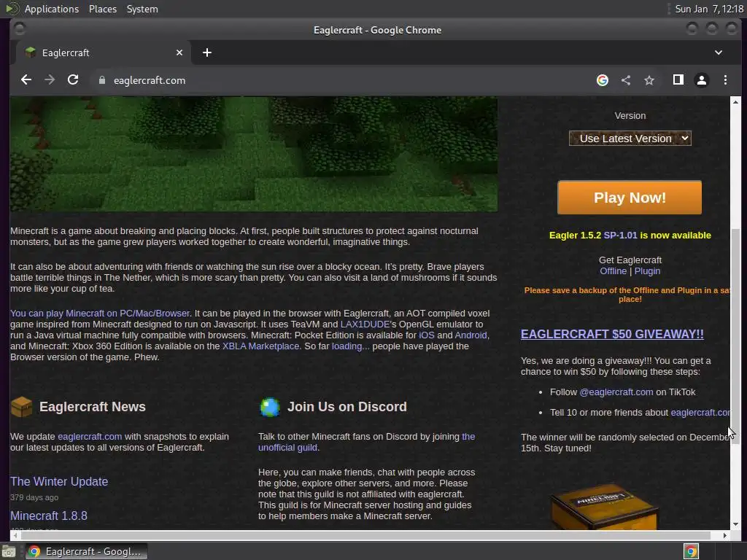The width and height of the screenshot is (747, 560).
Task: Open the eaglercraft.com link in giveaway steps
Action: tap(700, 413)
